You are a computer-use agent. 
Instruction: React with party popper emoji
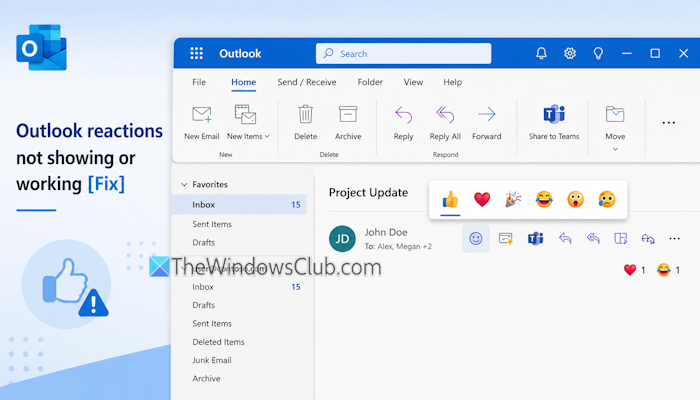point(513,199)
